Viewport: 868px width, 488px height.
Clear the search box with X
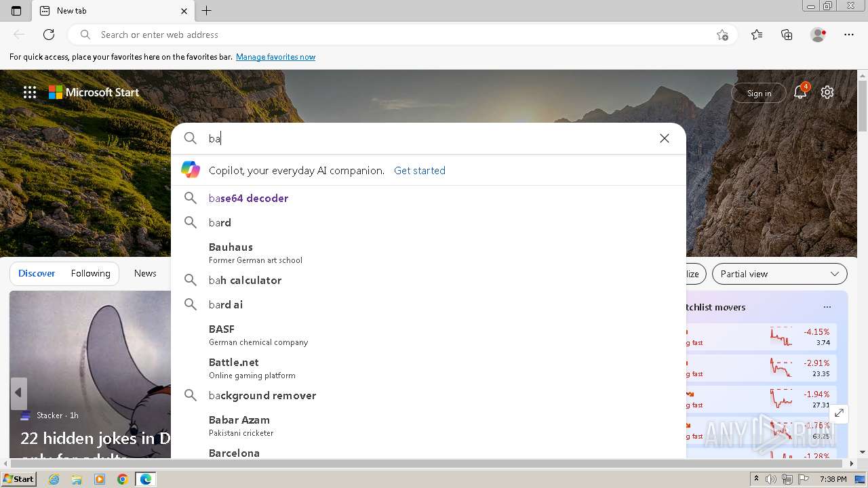point(665,138)
